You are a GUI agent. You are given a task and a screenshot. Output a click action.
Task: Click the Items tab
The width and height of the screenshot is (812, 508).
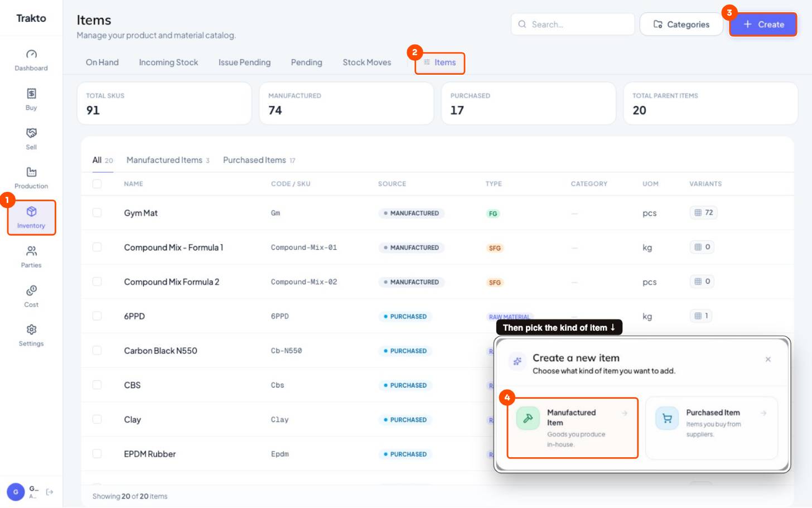click(439, 62)
